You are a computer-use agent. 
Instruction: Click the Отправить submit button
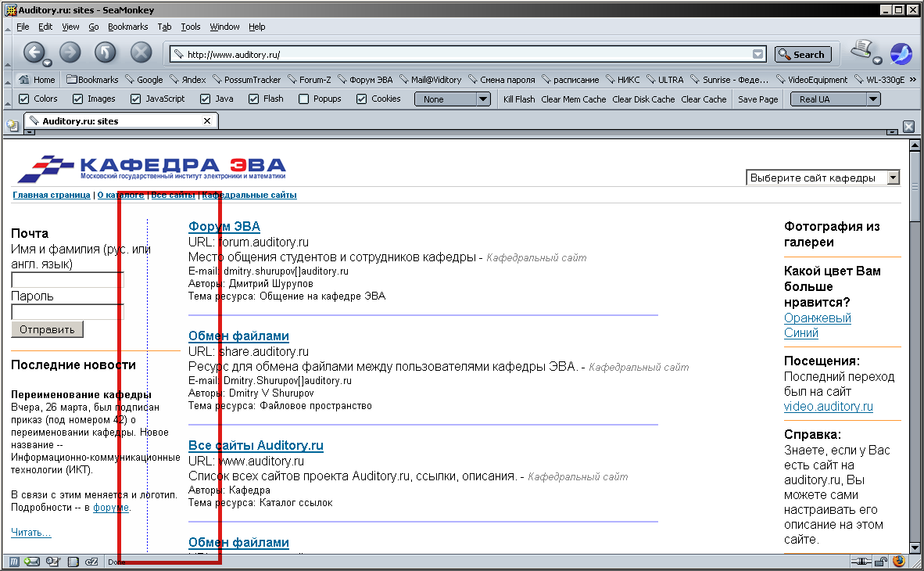click(x=47, y=329)
